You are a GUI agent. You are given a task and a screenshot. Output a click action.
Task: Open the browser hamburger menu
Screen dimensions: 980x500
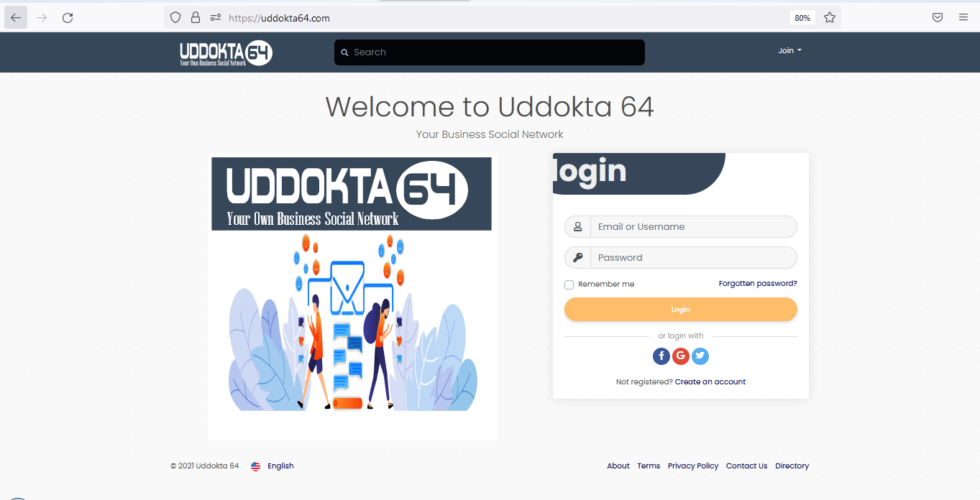(x=963, y=18)
